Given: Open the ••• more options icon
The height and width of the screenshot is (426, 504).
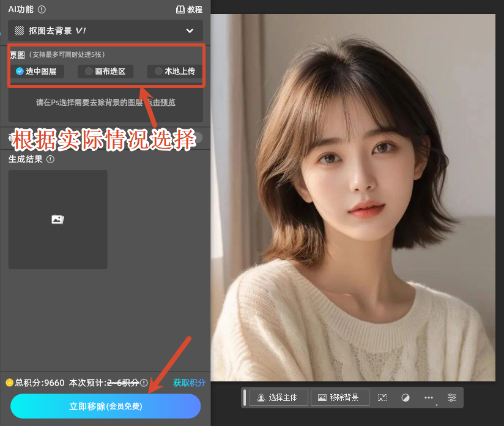Looking at the screenshot, I should 428,397.
